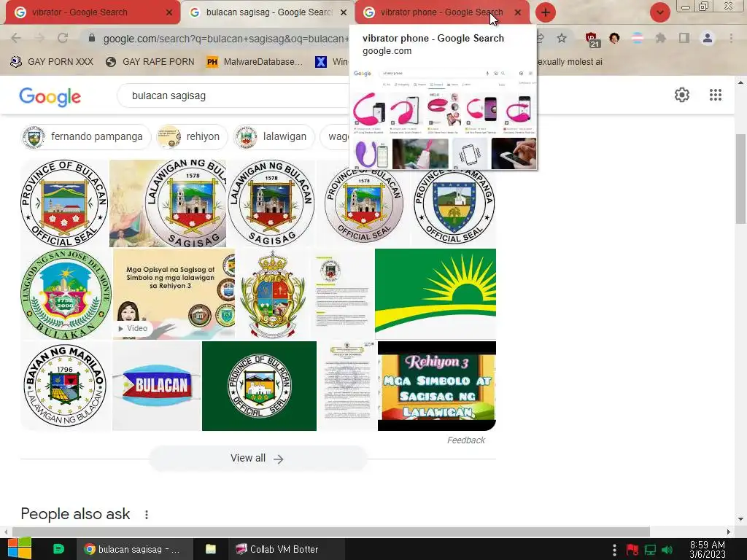
Task: Open the ornate coat of arms image
Action: tap(273, 294)
